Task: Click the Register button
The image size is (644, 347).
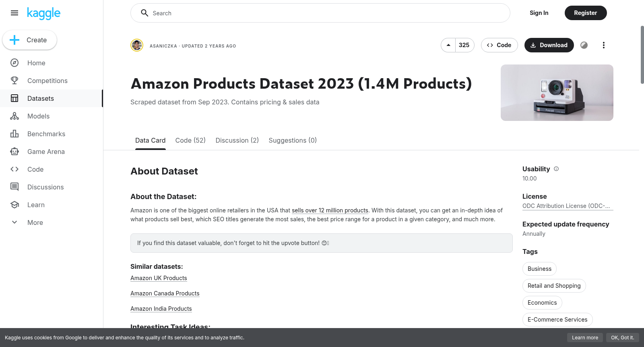Action: click(x=586, y=13)
